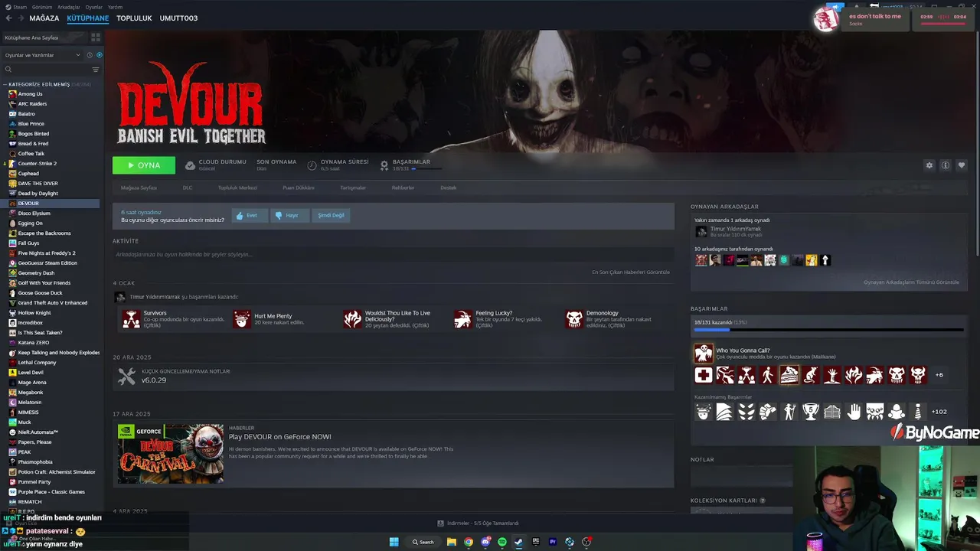
Task: Click the locked hand achievement icon
Action: pyautogui.click(x=854, y=412)
